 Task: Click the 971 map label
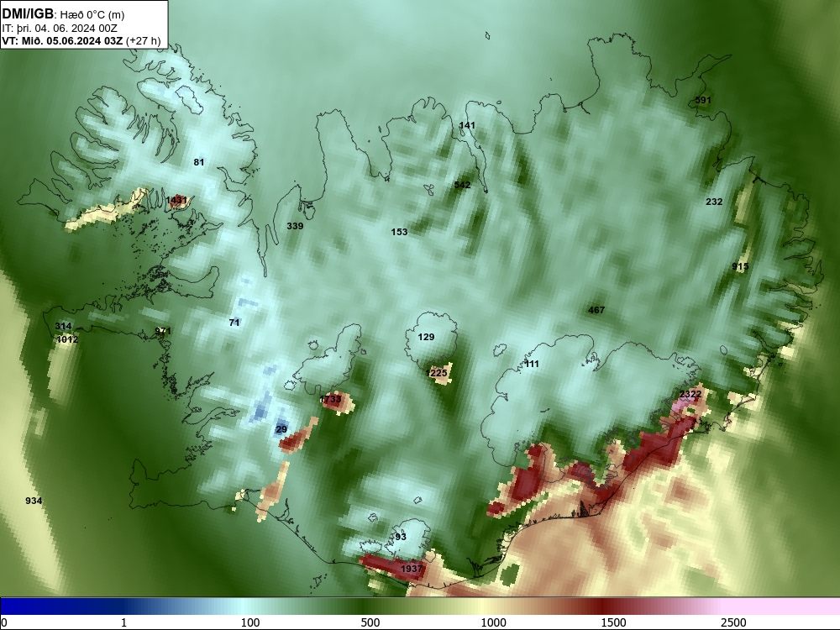tap(163, 331)
